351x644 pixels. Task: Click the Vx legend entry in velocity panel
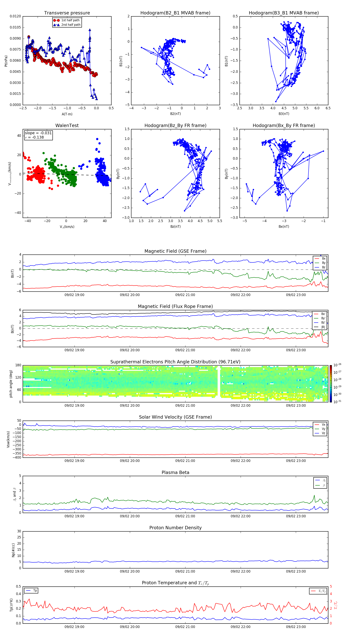point(320,425)
